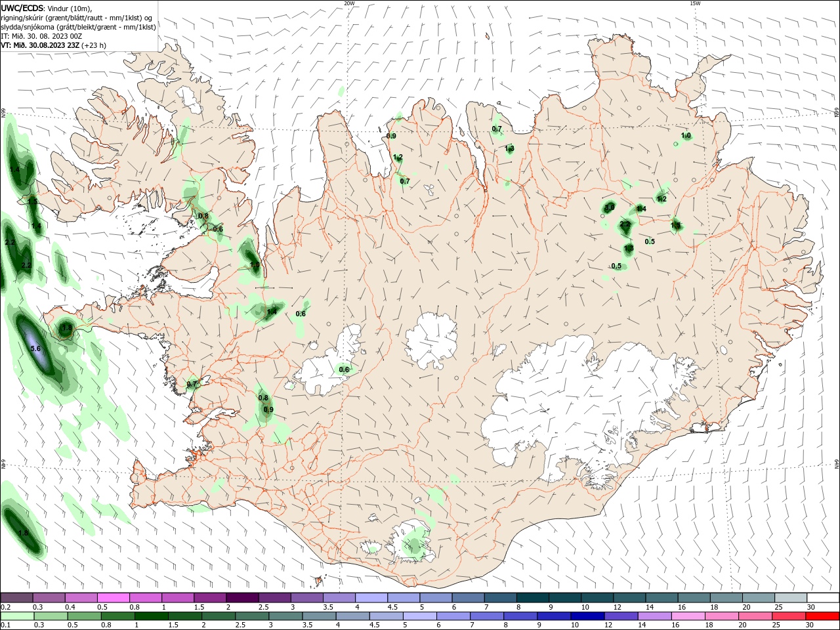This screenshot has width=840, height=630.
Task: Click the 3.0 precipitation value
Action: [609, 207]
